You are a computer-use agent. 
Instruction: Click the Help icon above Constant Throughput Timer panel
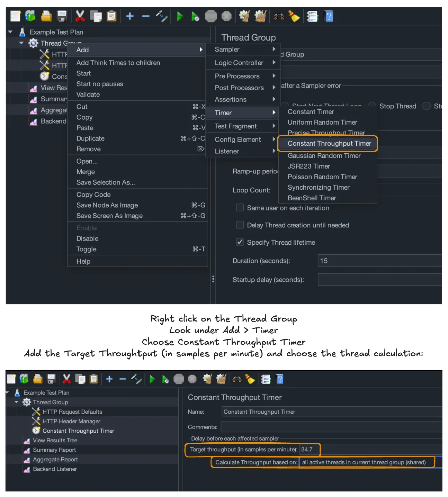point(280,379)
